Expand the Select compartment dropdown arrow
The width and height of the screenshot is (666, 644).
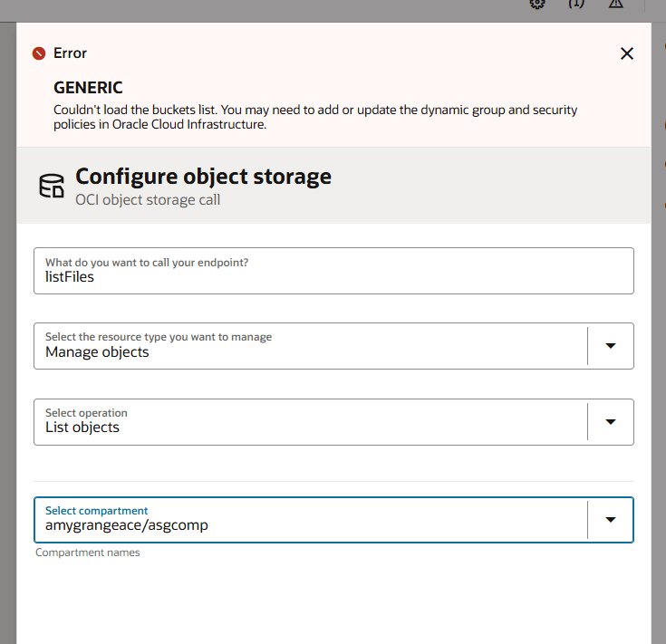611,520
